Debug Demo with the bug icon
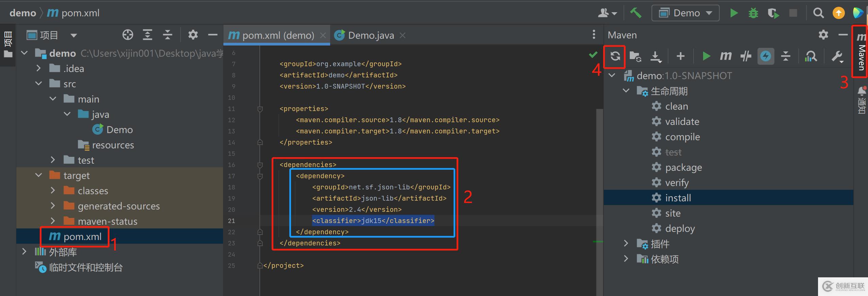Screen dimensions: 868x296 (753, 13)
